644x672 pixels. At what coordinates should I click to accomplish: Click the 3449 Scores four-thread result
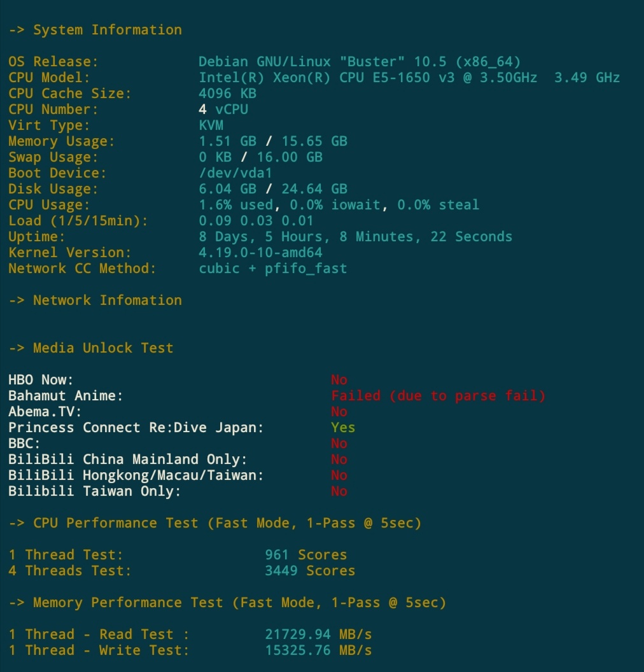click(x=310, y=571)
